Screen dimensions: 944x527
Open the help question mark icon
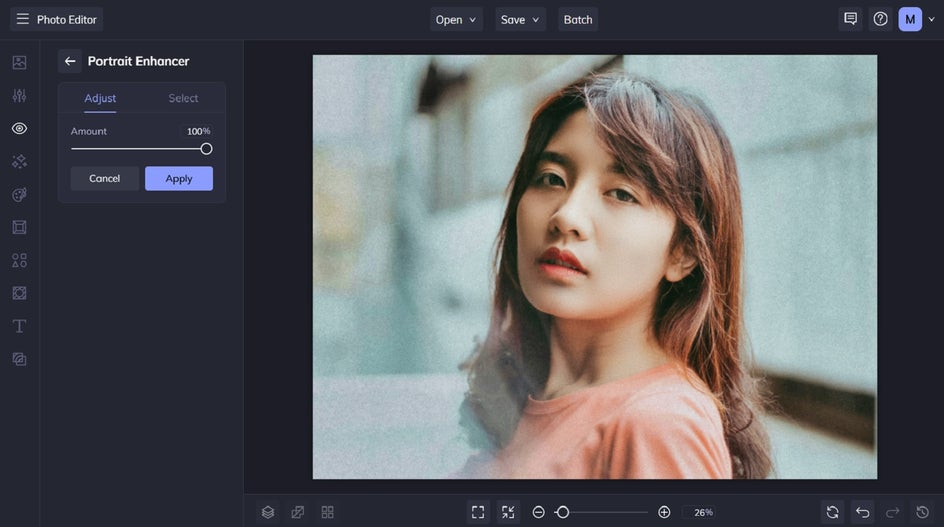pyautogui.click(x=880, y=19)
